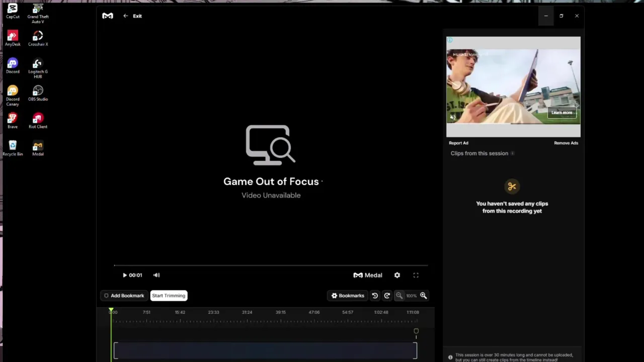Screen dimensions: 644x362
Task: Open the advertisement video thumbnail
Action: 513,86
